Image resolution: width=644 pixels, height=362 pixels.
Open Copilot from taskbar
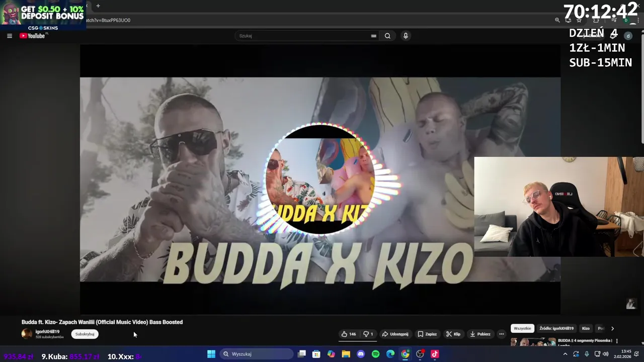click(331, 354)
